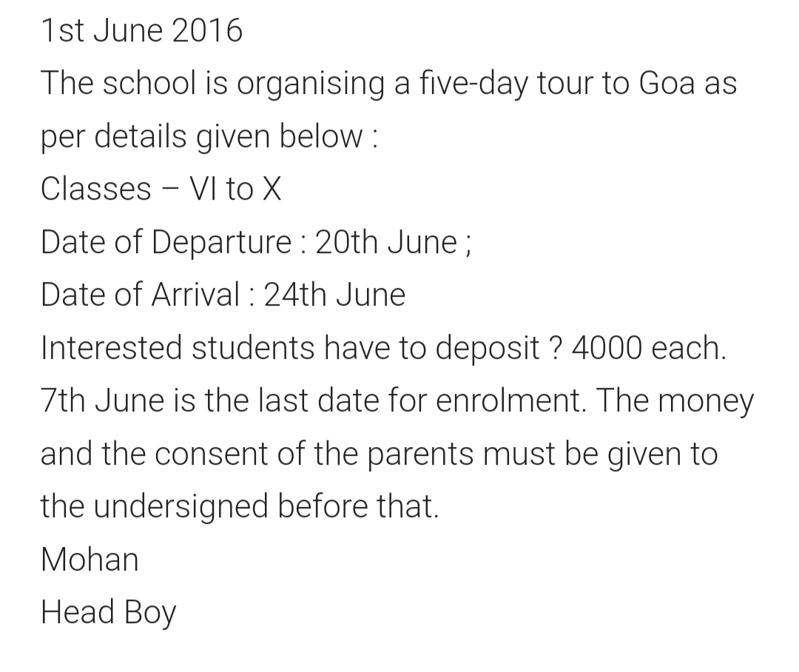This screenshot has height=672, width=799.
Task: Click the 'Date of Departure' label
Action: pos(166,242)
